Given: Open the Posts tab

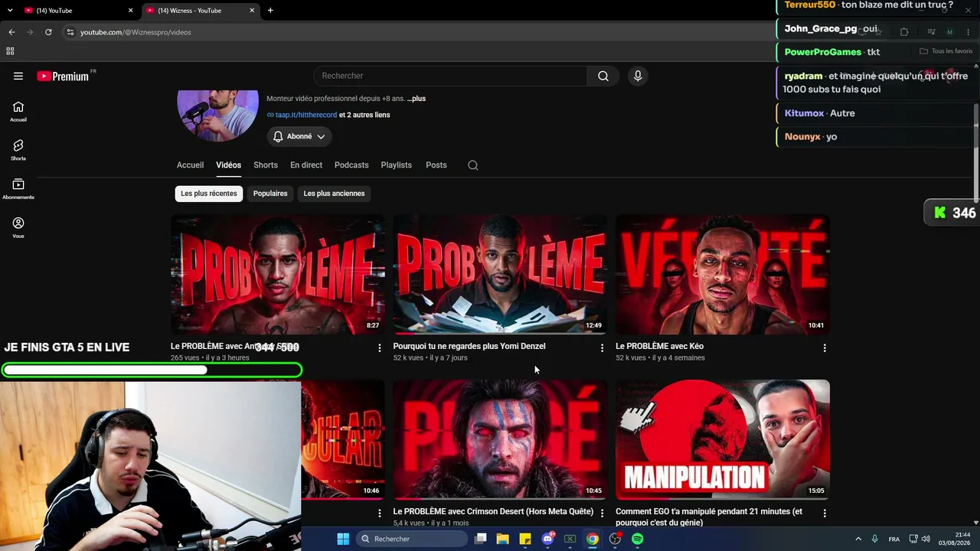Looking at the screenshot, I should pyautogui.click(x=436, y=165).
